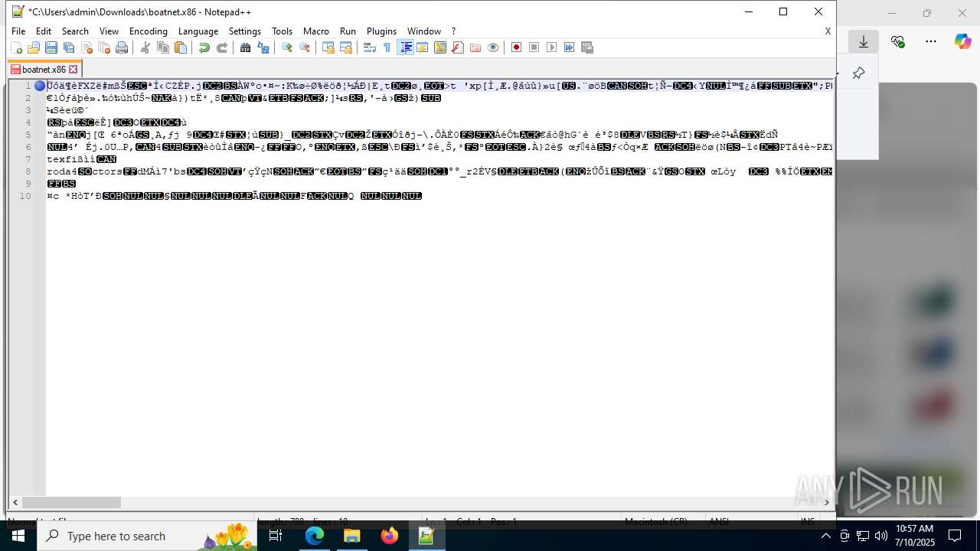
Task: Open the Language menu
Action: click(x=198, y=31)
